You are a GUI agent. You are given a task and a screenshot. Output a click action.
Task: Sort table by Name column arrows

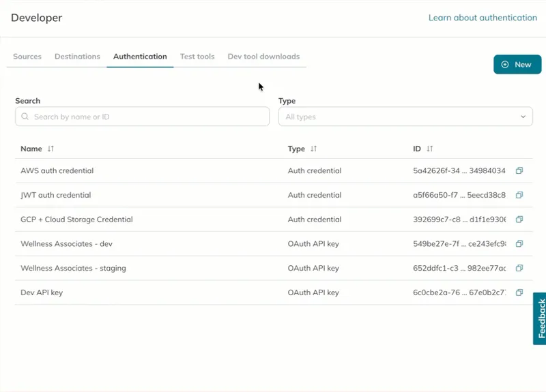pyautogui.click(x=51, y=149)
